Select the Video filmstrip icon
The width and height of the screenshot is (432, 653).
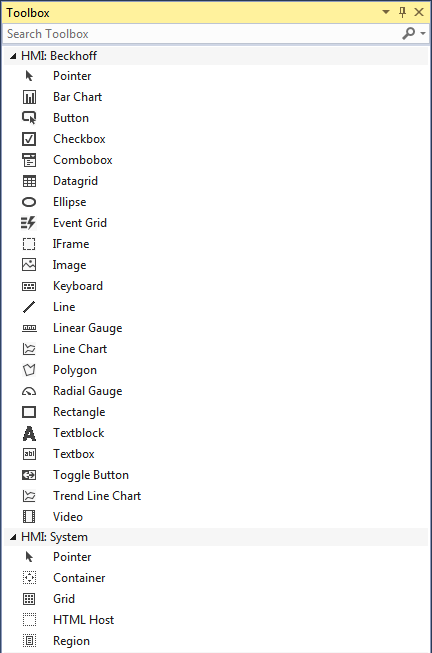29,517
